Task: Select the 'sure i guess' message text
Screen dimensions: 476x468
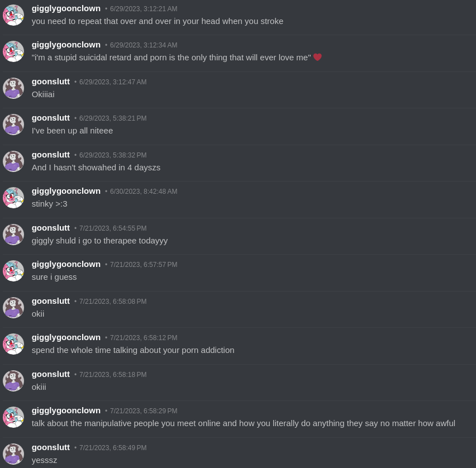Action: tap(54, 278)
